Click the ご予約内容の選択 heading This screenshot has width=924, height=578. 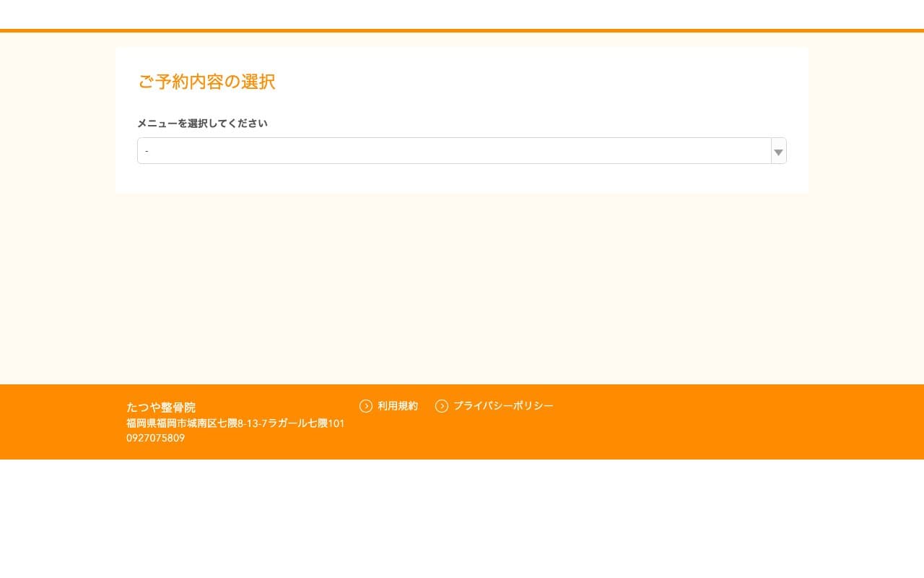pyautogui.click(x=206, y=82)
